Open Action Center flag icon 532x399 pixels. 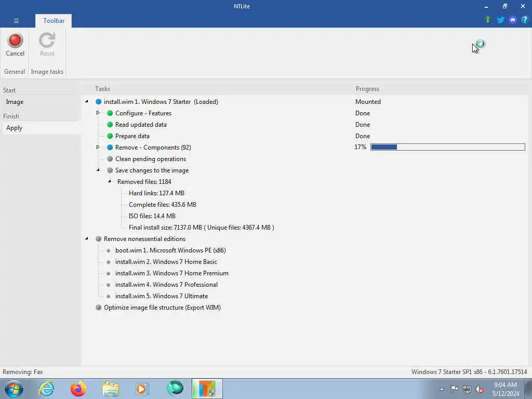454,389
